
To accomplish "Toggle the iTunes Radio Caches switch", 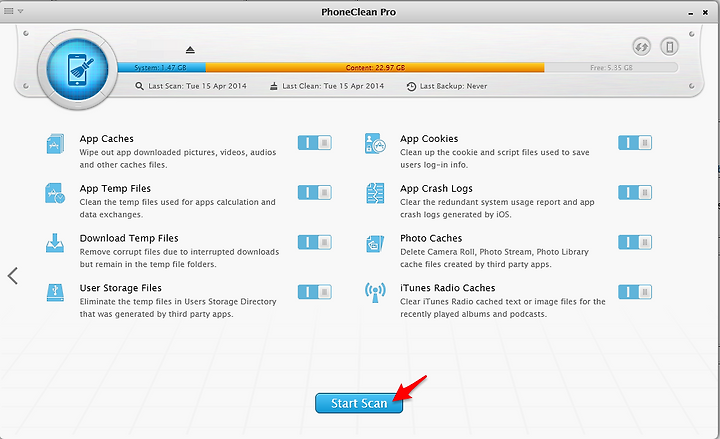I will (x=635, y=292).
